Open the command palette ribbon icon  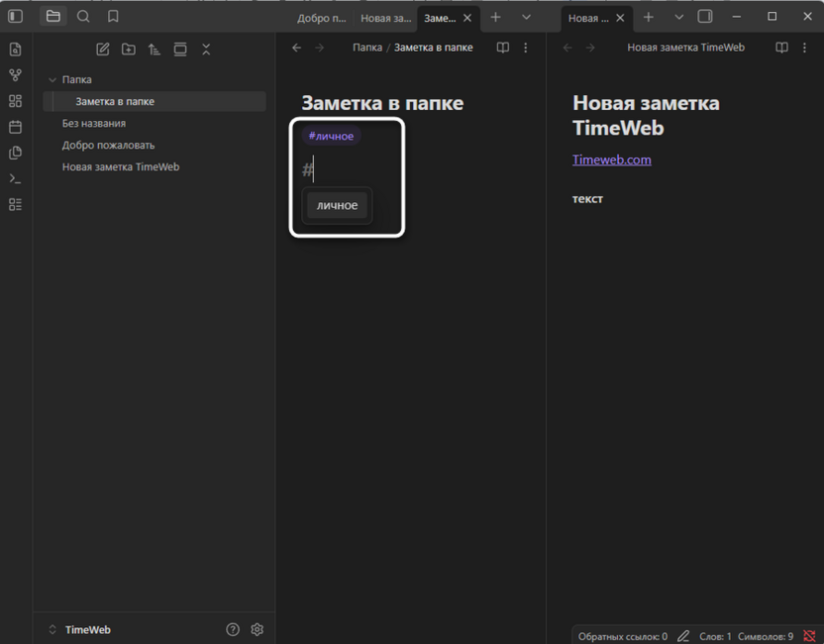pyautogui.click(x=15, y=178)
